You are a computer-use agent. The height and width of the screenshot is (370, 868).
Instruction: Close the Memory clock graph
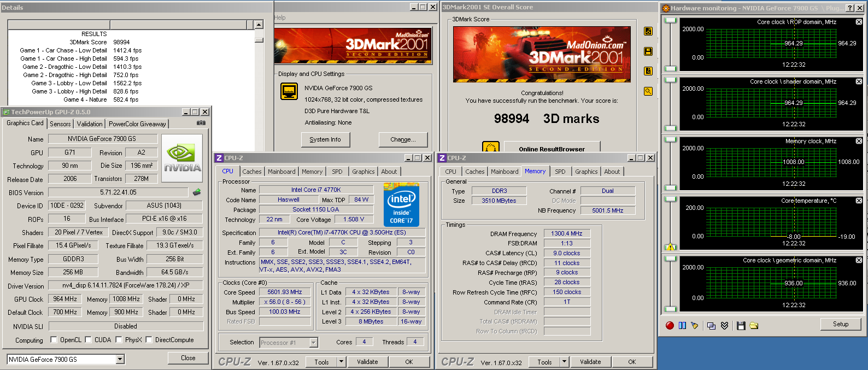coord(859,141)
